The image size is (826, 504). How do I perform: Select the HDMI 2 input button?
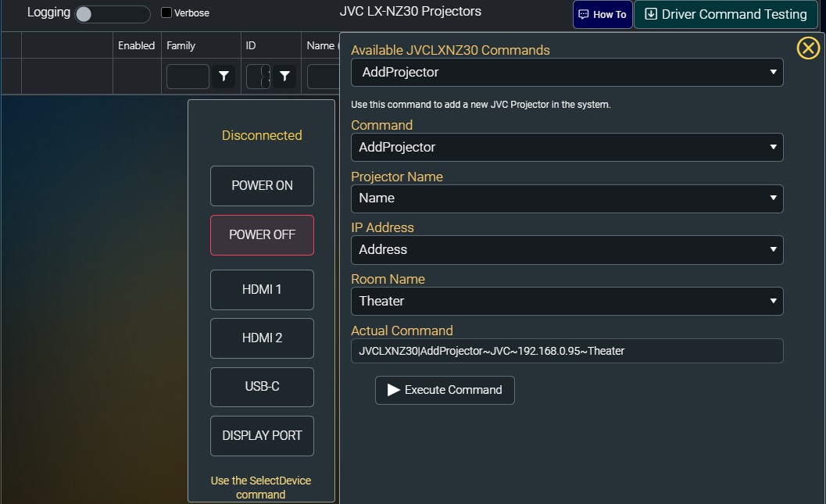point(262,338)
